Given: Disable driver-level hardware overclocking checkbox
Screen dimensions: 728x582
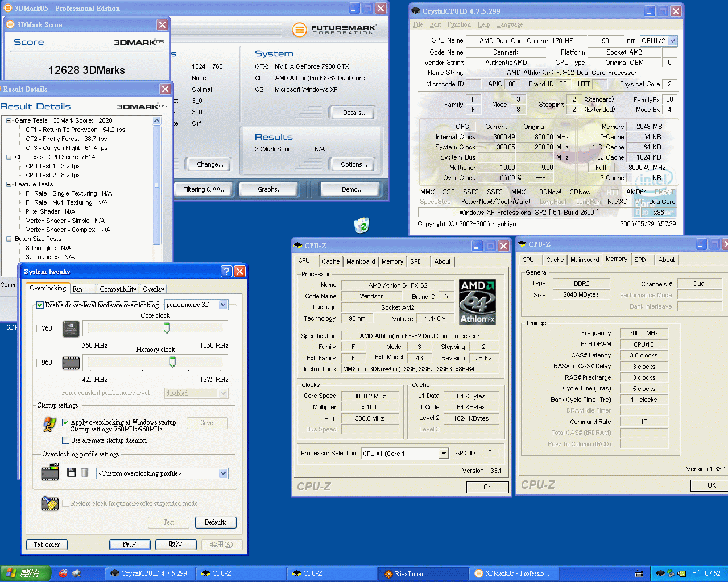Looking at the screenshot, I should coord(40,305).
